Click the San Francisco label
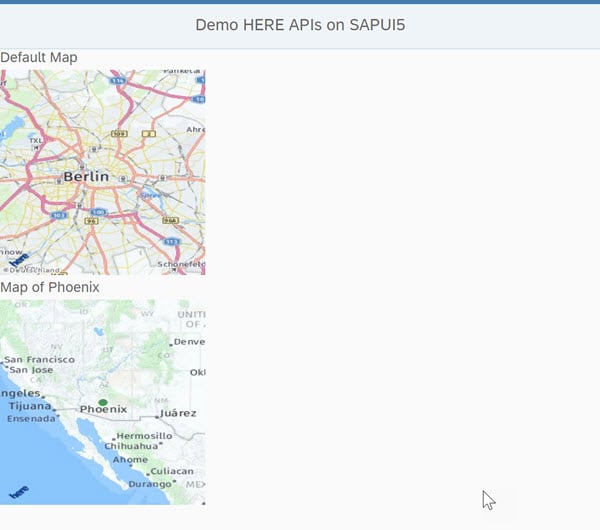This screenshot has width=600, height=530. click(39, 360)
